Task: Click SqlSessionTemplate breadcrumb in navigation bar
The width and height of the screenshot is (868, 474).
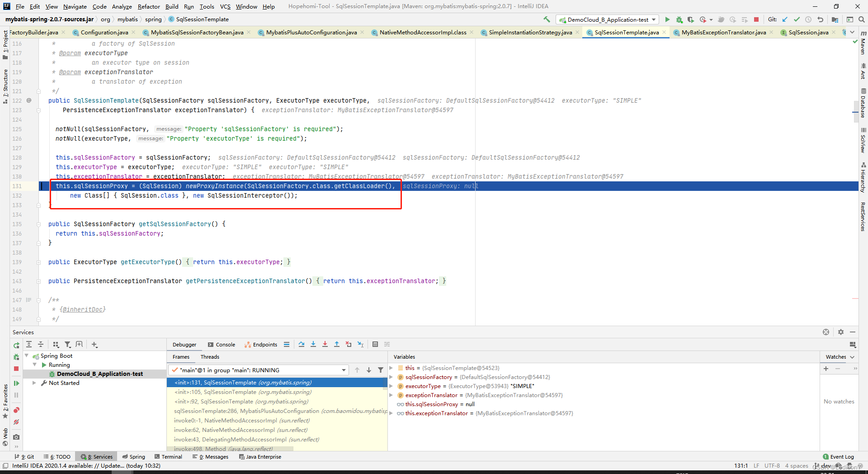Action: 198,19
